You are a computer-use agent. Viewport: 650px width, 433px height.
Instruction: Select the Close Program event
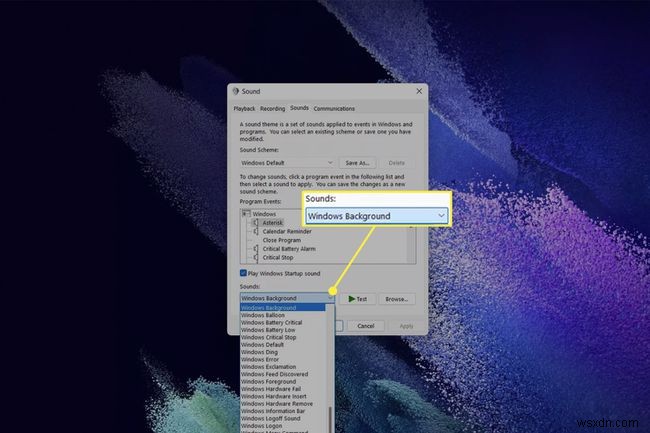(281, 240)
